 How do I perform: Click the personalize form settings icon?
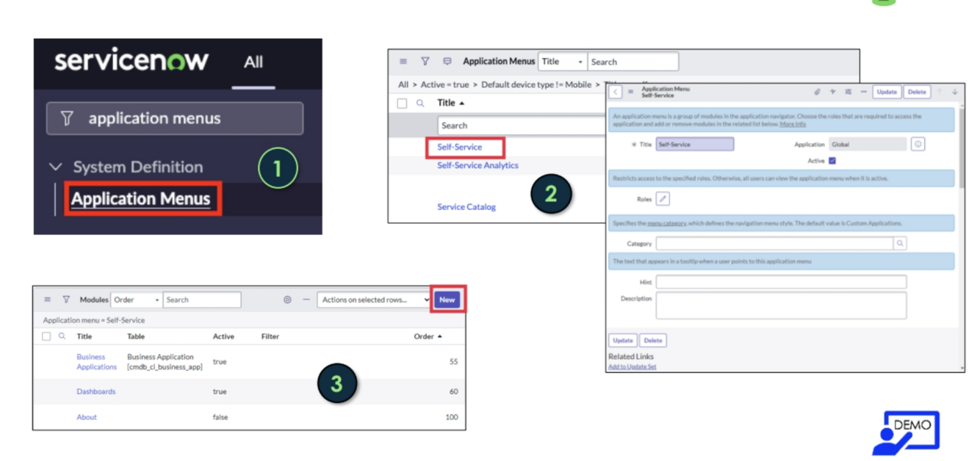[x=849, y=92]
